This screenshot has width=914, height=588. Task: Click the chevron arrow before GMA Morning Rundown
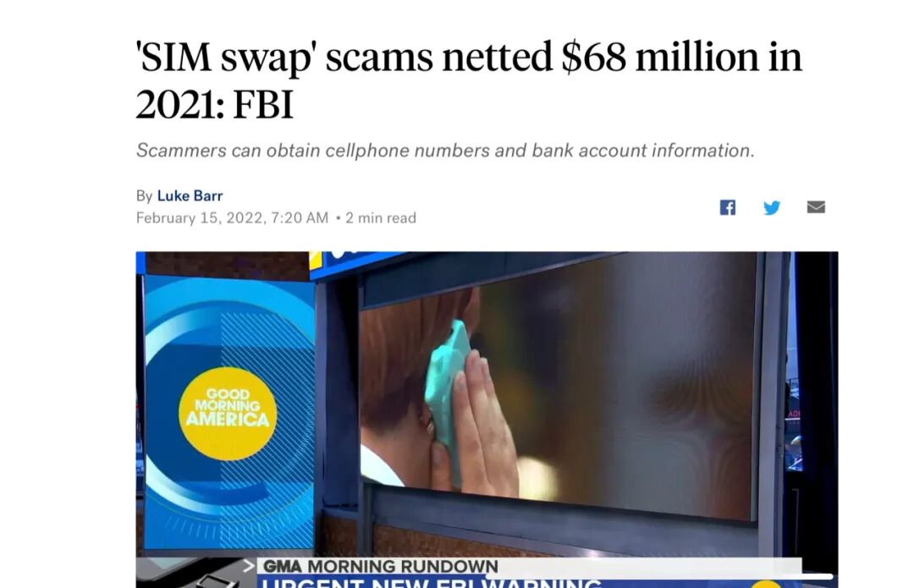coord(248,565)
